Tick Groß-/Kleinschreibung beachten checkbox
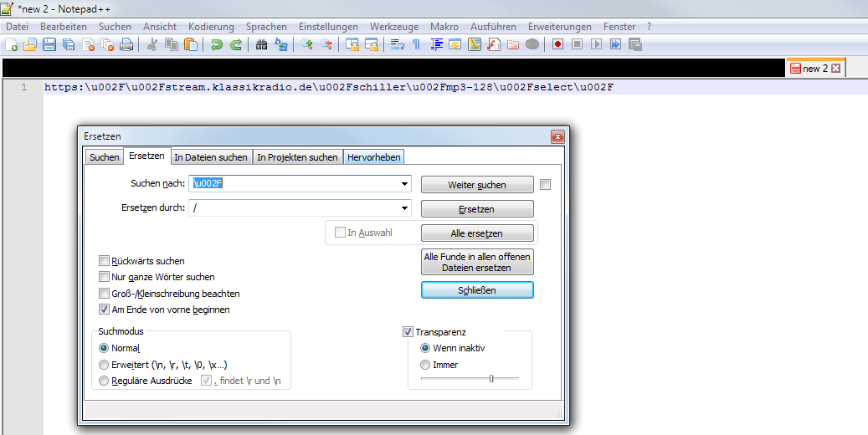 [104, 294]
